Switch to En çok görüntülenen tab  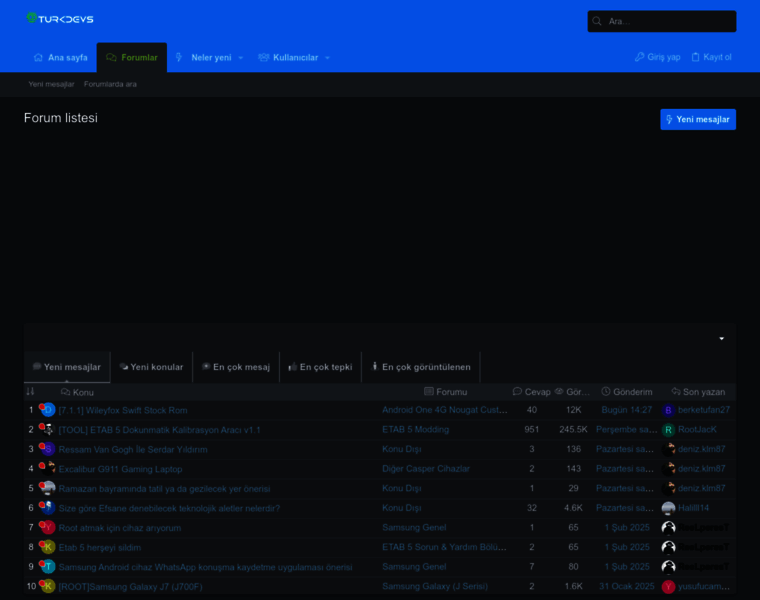pyautogui.click(x=421, y=367)
